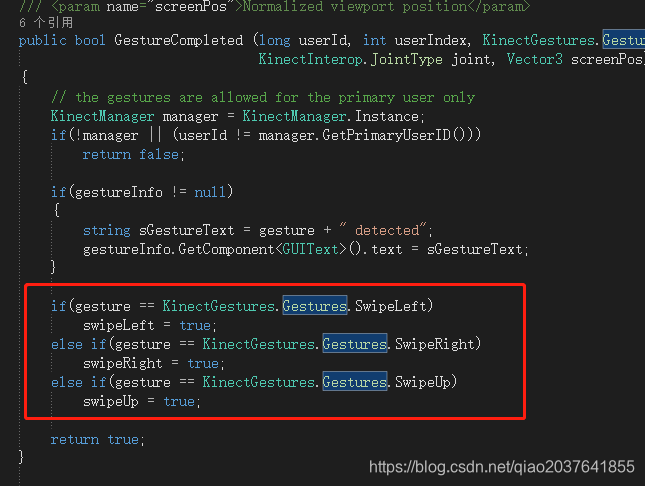Click the GetPrimaryUserID method call

[x=386, y=135]
